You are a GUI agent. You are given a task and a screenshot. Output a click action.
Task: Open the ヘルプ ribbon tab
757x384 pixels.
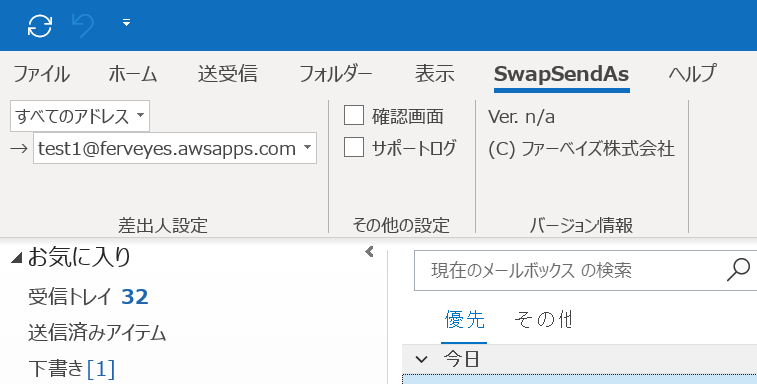(692, 74)
